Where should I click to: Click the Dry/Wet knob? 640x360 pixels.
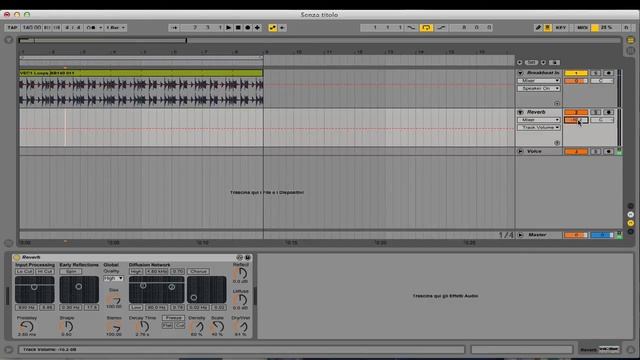click(241, 327)
